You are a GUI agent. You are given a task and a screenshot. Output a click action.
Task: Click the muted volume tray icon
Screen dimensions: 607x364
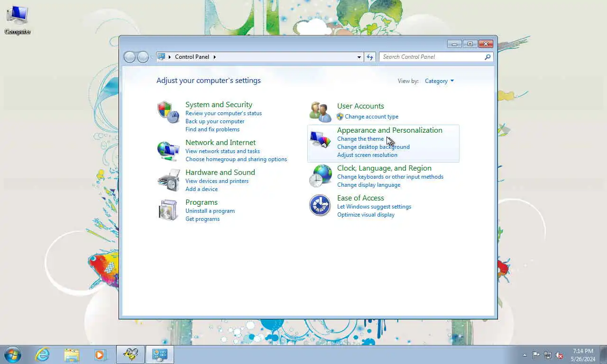(559, 355)
